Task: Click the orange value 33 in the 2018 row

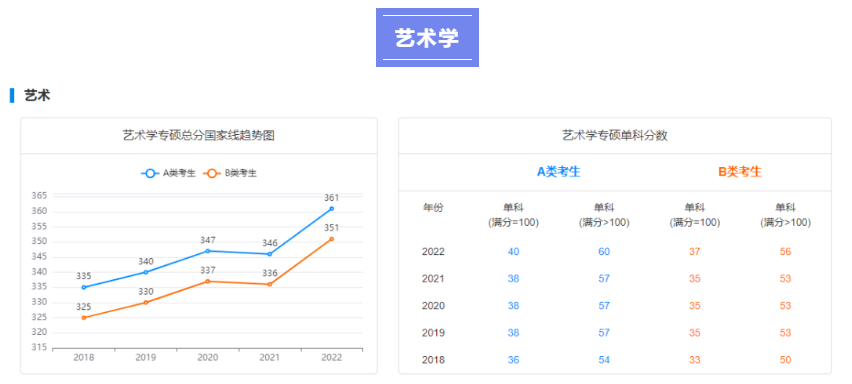Action: point(694,360)
